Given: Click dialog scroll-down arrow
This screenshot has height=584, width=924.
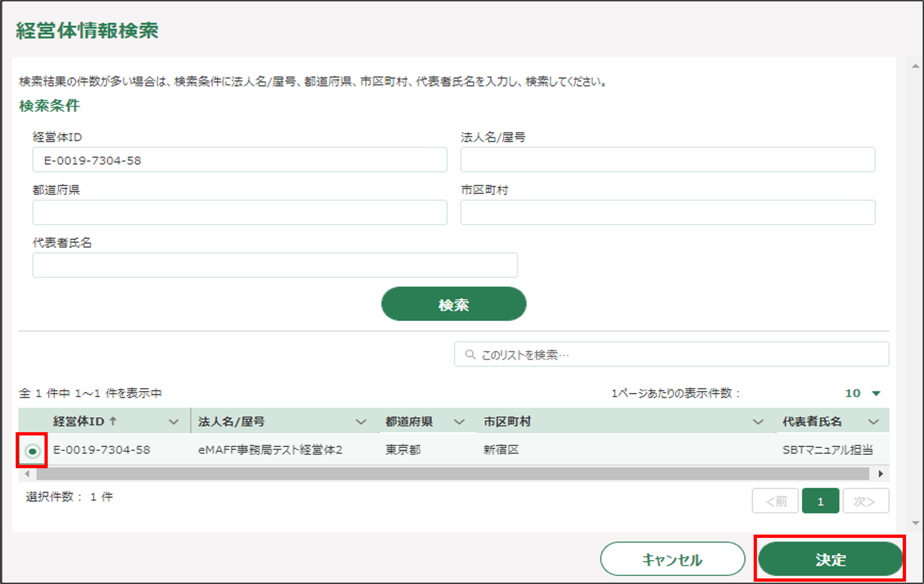Looking at the screenshot, I should coord(915,522).
